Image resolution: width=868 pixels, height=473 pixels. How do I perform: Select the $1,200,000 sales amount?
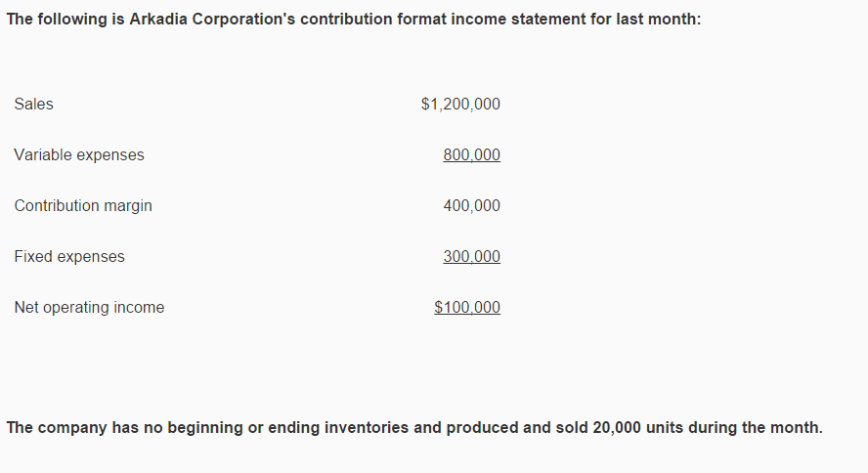click(460, 104)
